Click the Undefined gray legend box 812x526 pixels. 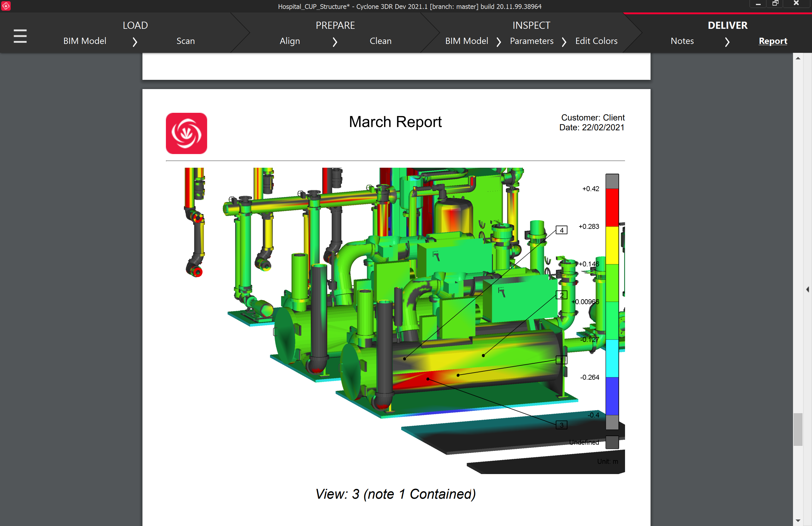coord(612,442)
